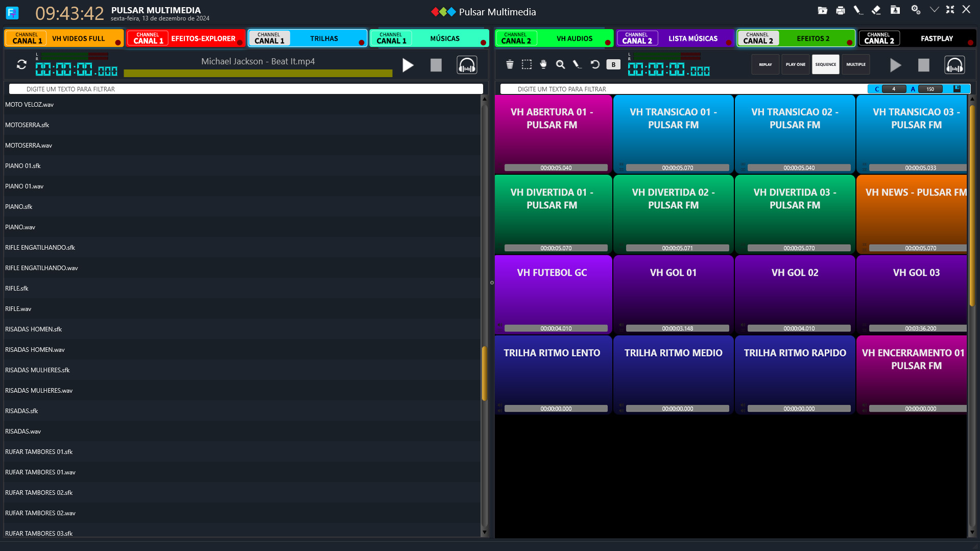Click progress bar of VH GOL 01 pad
Screen dimensions: 980x551
677,328
